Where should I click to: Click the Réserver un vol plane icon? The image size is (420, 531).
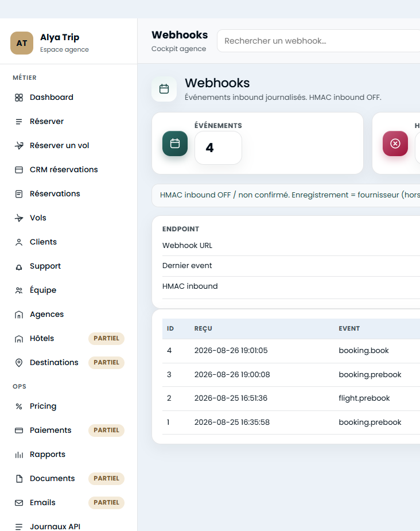click(x=19, y=146)
